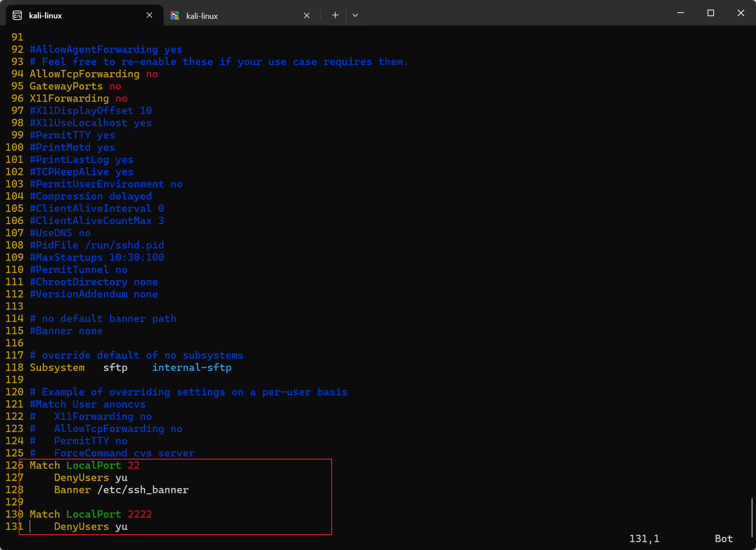Click 'internal-sftp' value
Viewport: 756px width, 550px height.
tap(192, 368)
